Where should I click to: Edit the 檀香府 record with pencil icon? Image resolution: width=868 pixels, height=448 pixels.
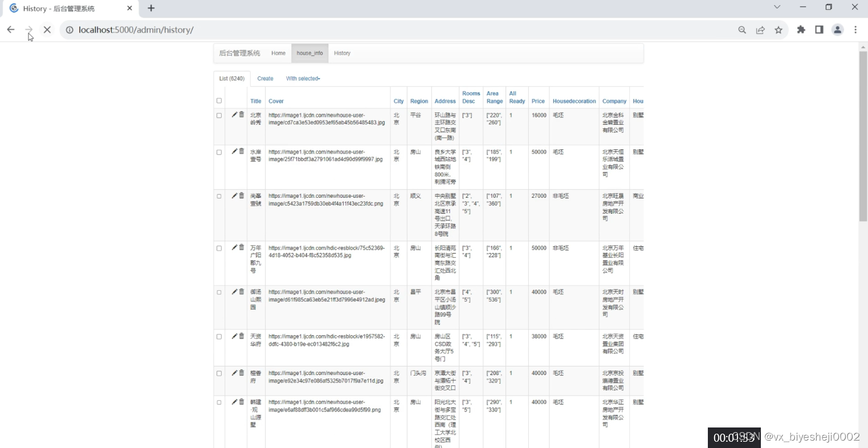(234, 373)
